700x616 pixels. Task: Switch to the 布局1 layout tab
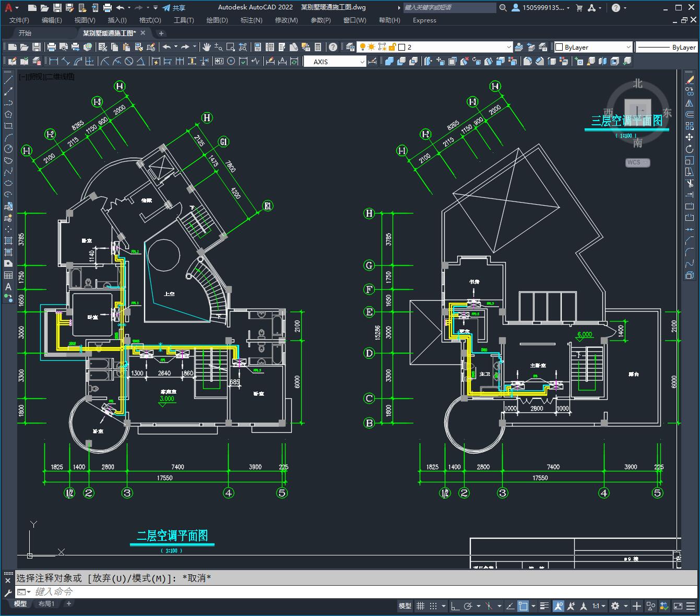click(46, 603)
